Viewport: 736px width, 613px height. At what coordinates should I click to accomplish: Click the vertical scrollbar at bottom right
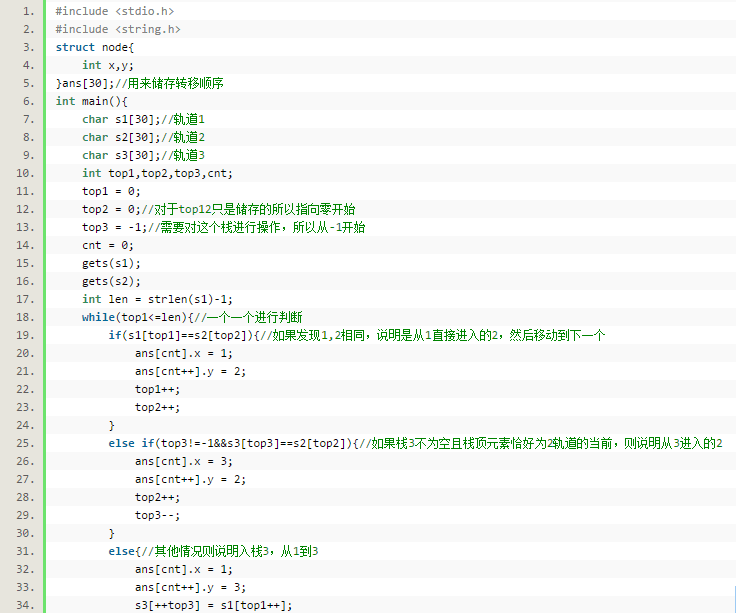(x=734, y=598)
